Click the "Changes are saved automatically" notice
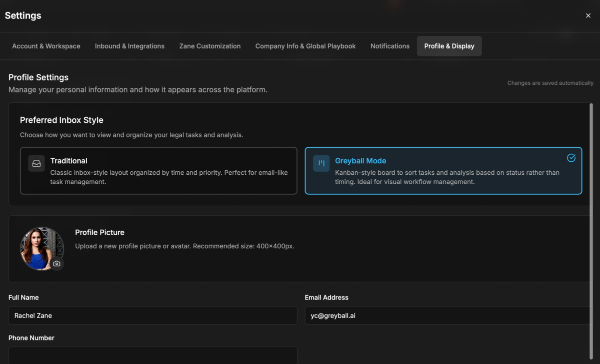The width and height of the screenshot is (600, 364). [x=550, y=83]
